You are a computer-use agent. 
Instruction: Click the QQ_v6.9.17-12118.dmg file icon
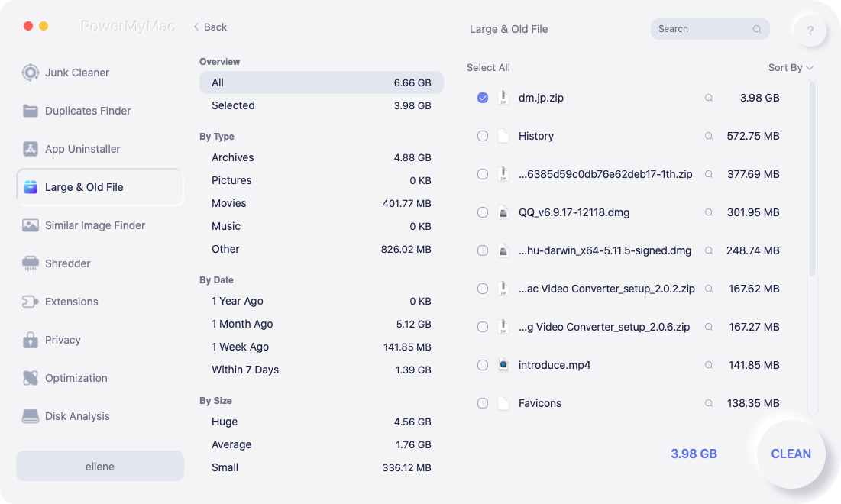(503, 212)
